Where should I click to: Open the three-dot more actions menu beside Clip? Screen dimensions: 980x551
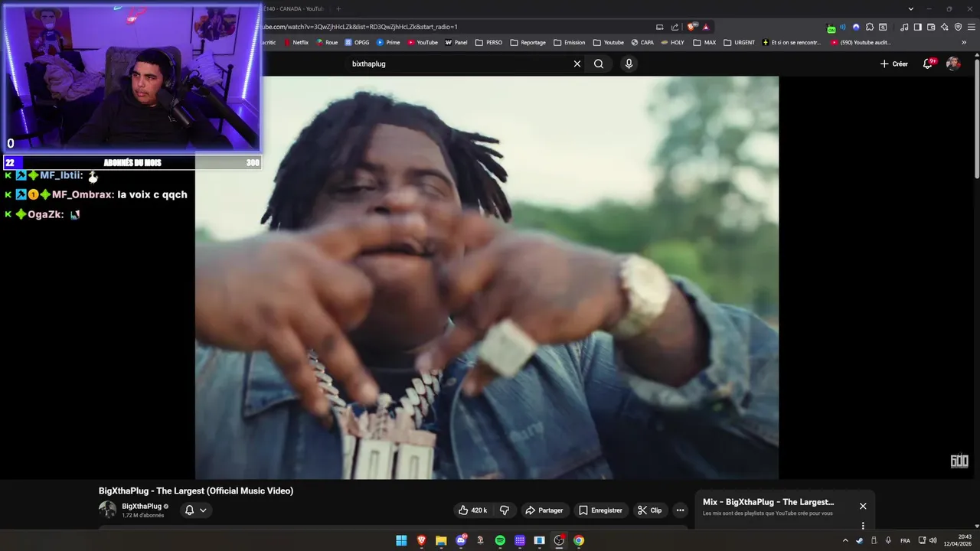click(x=680, y=510)
